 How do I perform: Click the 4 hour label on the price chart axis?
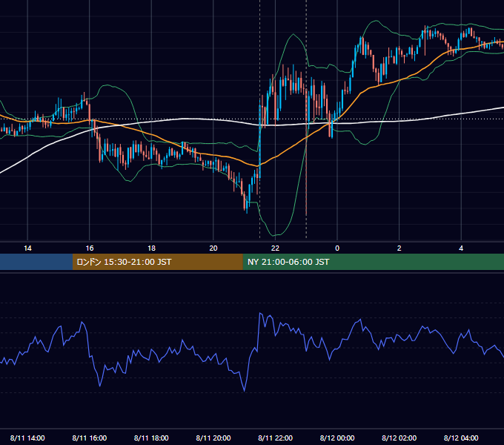click(x=461, y=248)
